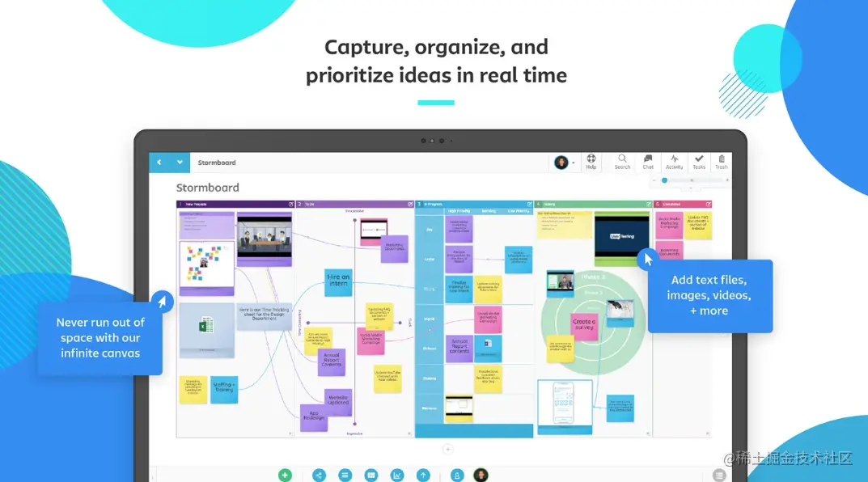Open the UserTesting video thumbnail
Viewport: 868px width, 482px height.
(x=621, y=239)
